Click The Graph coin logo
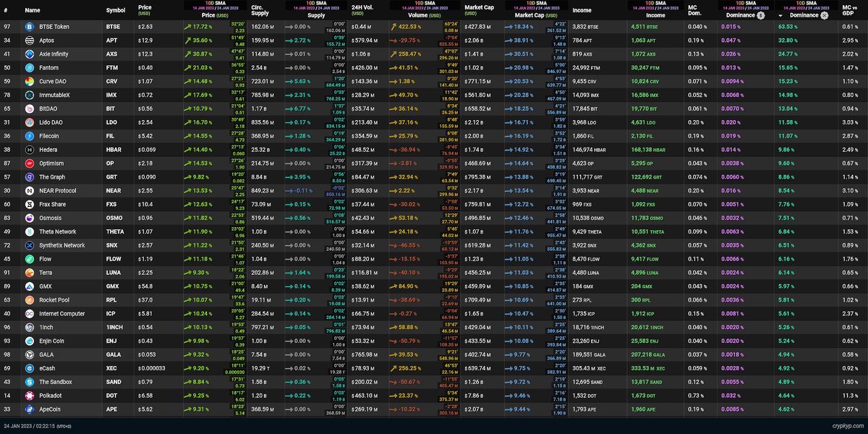This screenshot has width=868, height=434. pyautogui.click(x=30, y=177)
